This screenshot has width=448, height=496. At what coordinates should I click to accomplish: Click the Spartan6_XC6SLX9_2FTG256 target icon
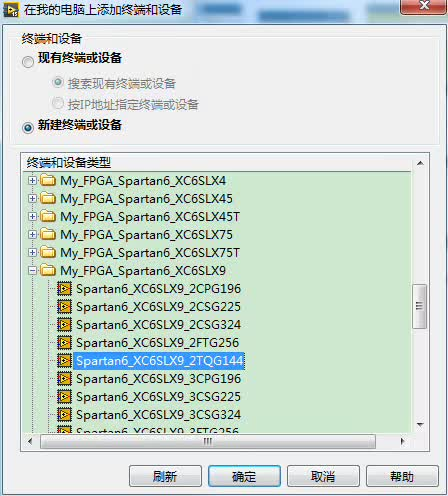[x=64, y=343]
